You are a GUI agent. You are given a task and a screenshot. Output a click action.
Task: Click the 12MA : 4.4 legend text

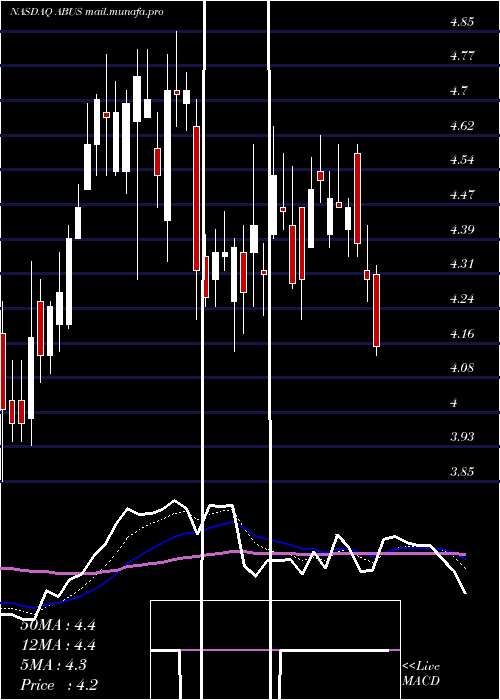[58, 645]
